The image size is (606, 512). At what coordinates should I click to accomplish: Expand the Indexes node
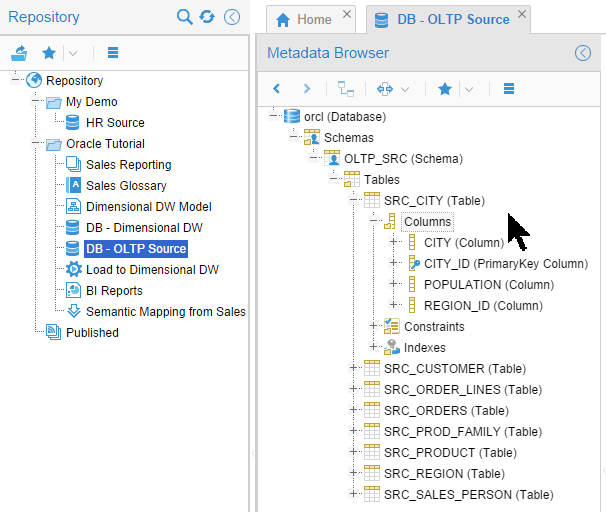[373, 346]
